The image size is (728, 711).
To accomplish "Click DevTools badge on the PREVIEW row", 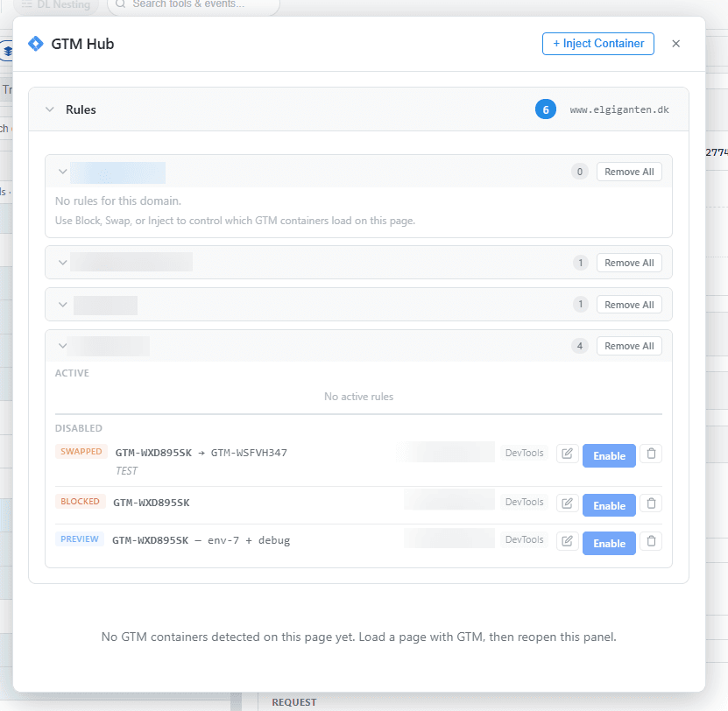I will (524, 539).
